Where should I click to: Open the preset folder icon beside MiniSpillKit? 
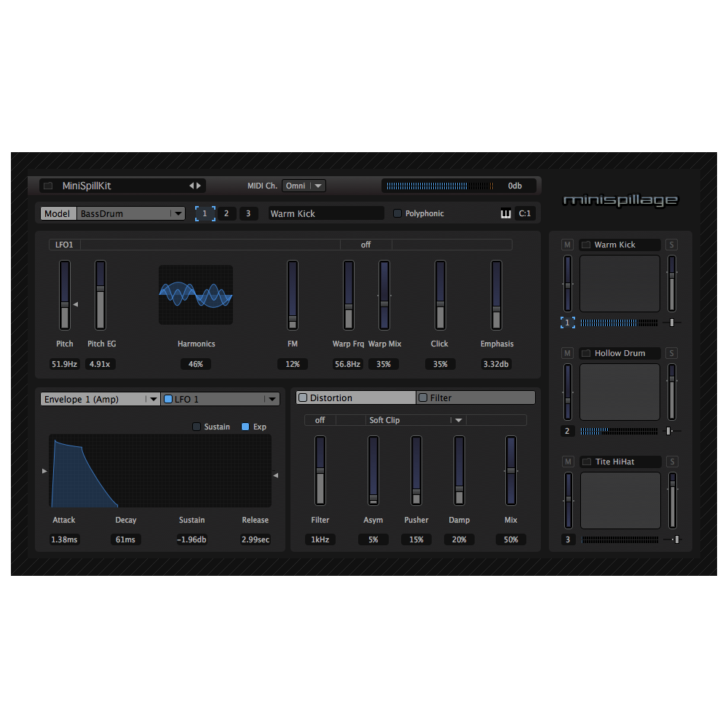48,186
